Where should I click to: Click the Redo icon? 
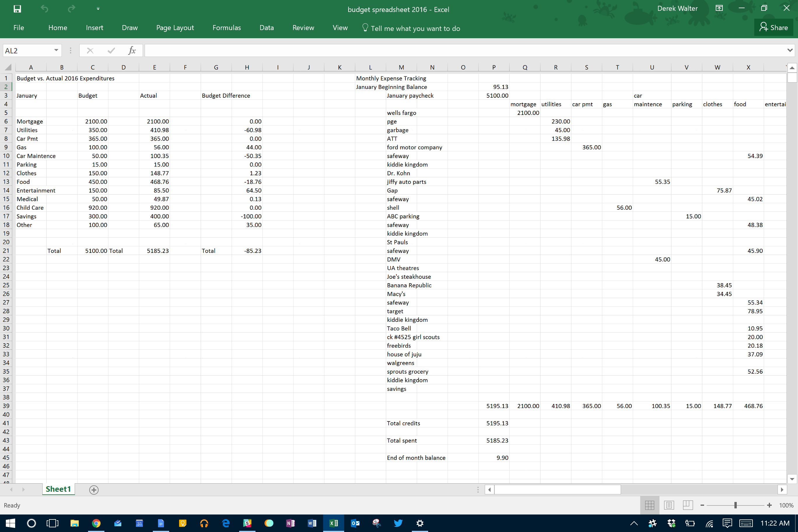coord(71,8)
